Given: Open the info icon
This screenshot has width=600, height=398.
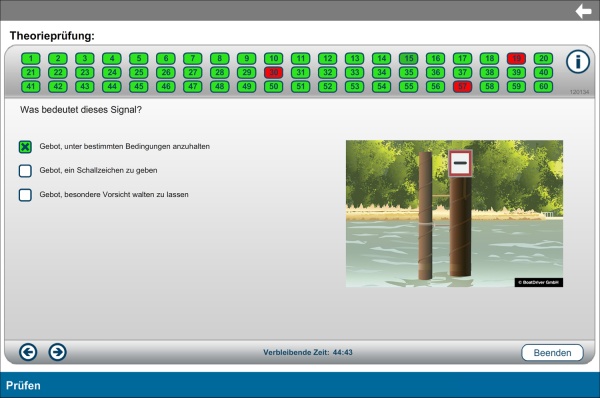Looking at the screenshot, I should pos(578,62).
